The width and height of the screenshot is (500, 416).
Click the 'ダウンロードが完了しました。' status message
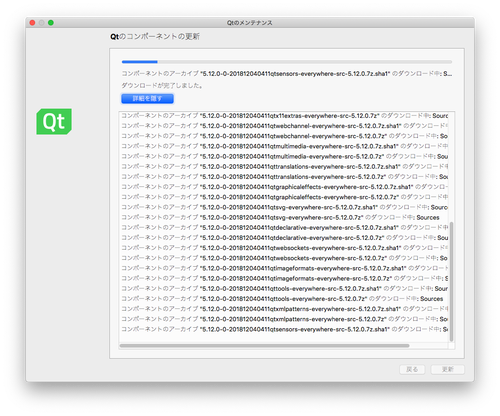click(x=162, y=86)
